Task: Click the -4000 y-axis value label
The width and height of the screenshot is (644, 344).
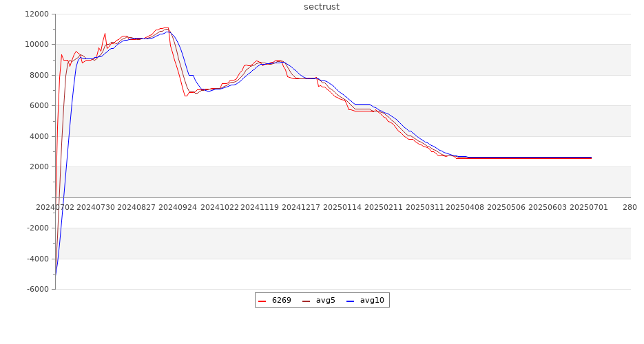Action: tap(37, 259)
